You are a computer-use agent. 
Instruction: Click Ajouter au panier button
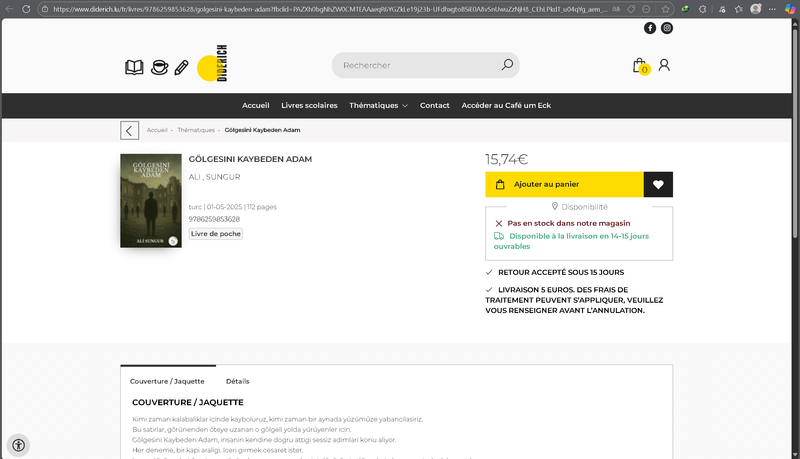click(x=564, y=184)
